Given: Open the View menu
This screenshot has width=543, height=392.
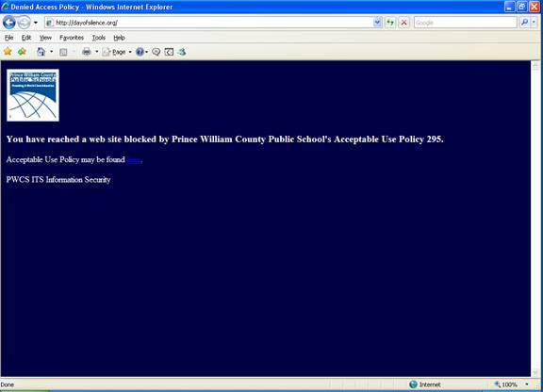Looking at the screenshot, I should [45, 38].
